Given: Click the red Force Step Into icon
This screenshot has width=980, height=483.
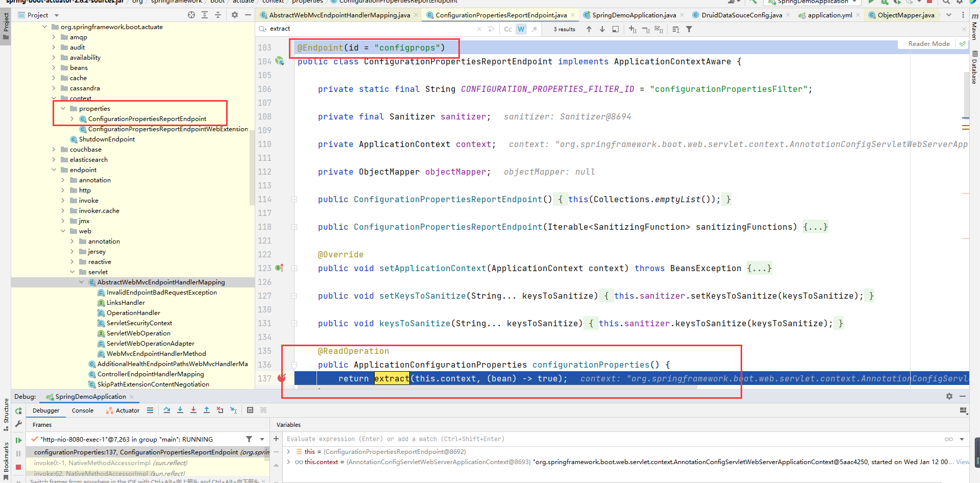Looking at the screenshot, I should [x=193, y=410].
